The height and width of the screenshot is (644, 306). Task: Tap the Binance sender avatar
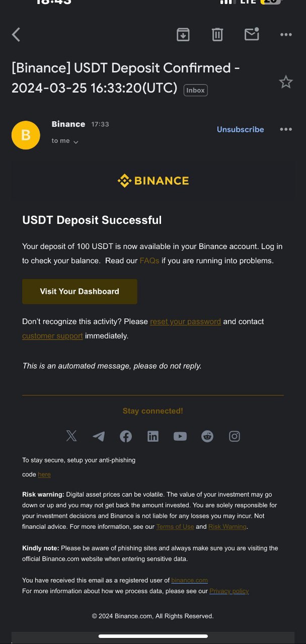click(x=26, y=135)
